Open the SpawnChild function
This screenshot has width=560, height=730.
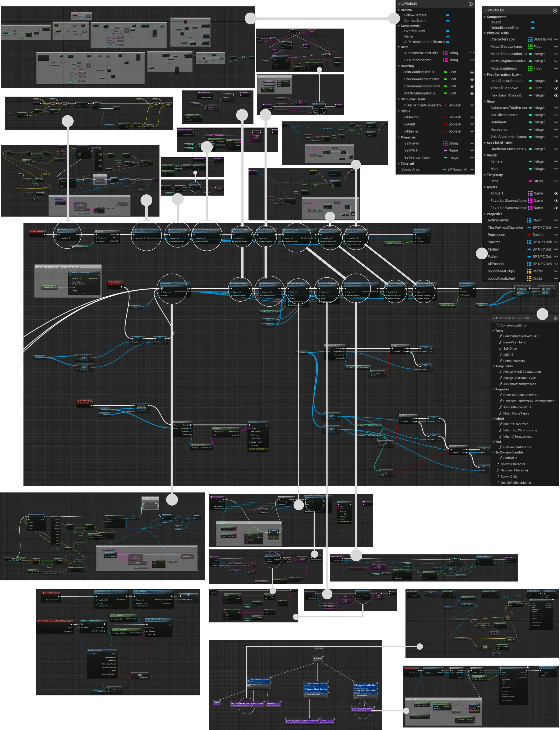(509, 476)
